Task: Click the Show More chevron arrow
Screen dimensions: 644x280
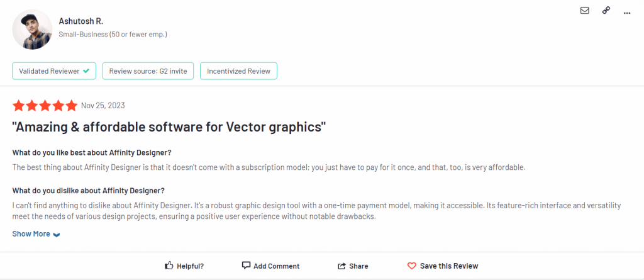Action: (57, 234)
